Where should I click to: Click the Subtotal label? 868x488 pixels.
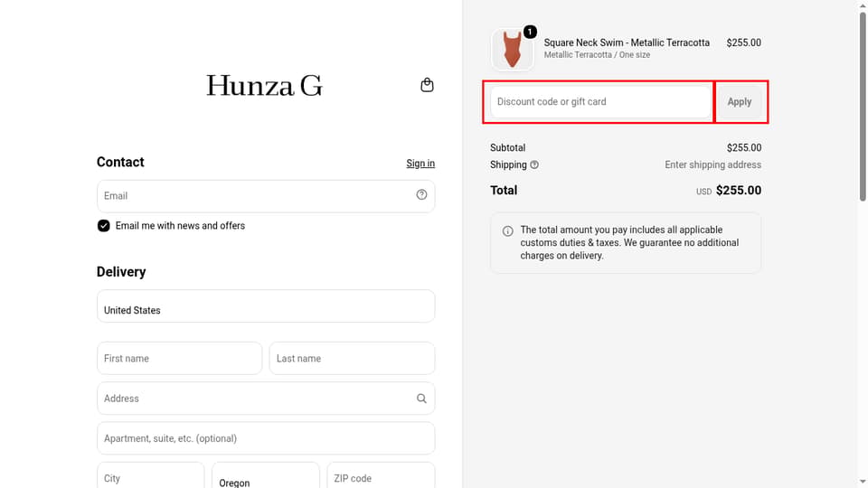tap(507, 147)
